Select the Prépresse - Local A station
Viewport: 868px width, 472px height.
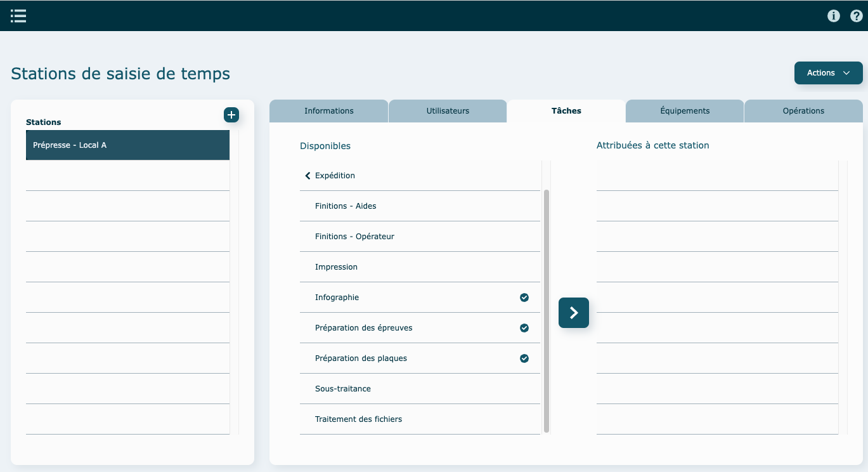[127, 145]
